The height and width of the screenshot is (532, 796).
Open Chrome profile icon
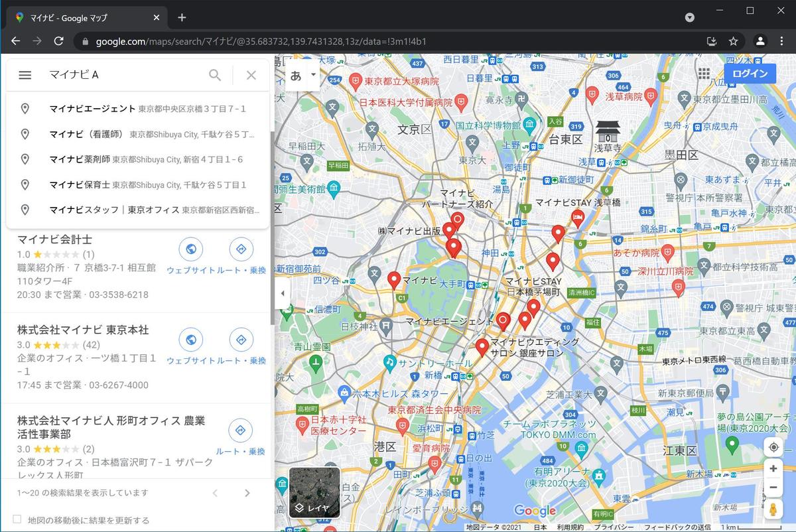point(760,41)
